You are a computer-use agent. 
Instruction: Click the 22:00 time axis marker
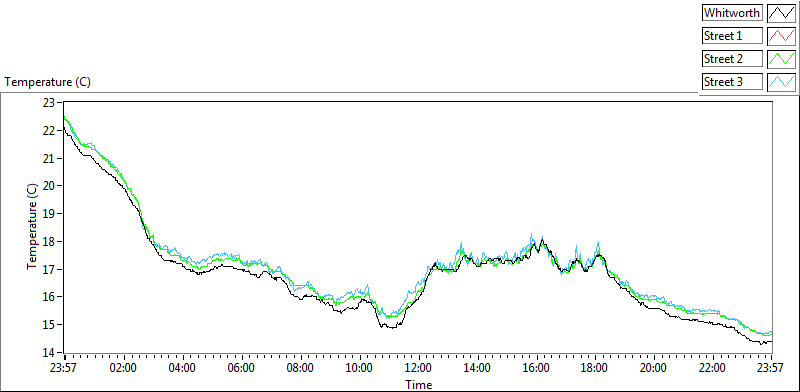click(x=713, y=368)
